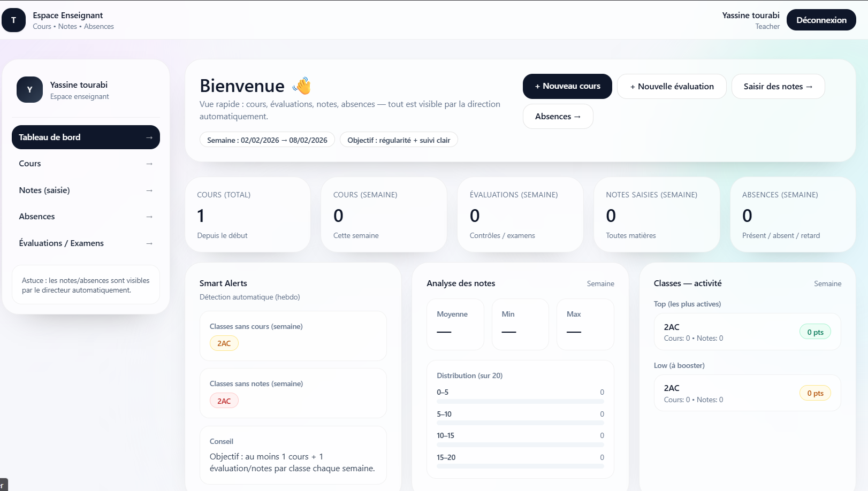Screen dimensions: 868x491
Task: Click the Espace Enseignant logo icon
Action: click(13, 20)
